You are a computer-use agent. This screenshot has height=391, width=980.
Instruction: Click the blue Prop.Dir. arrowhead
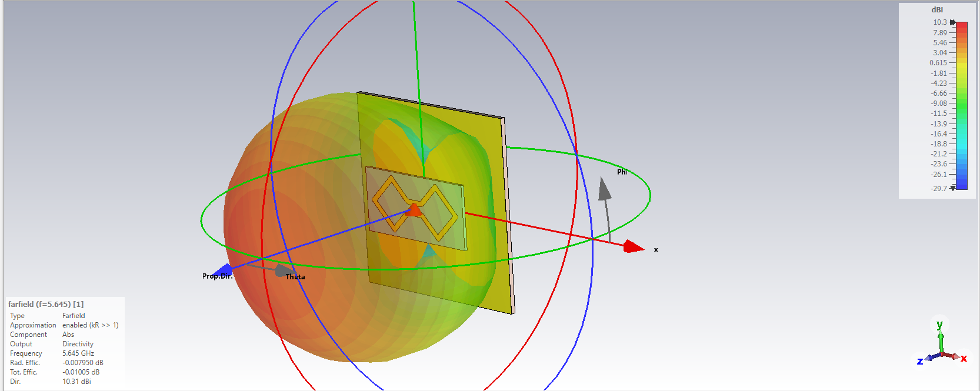[223, 270]
